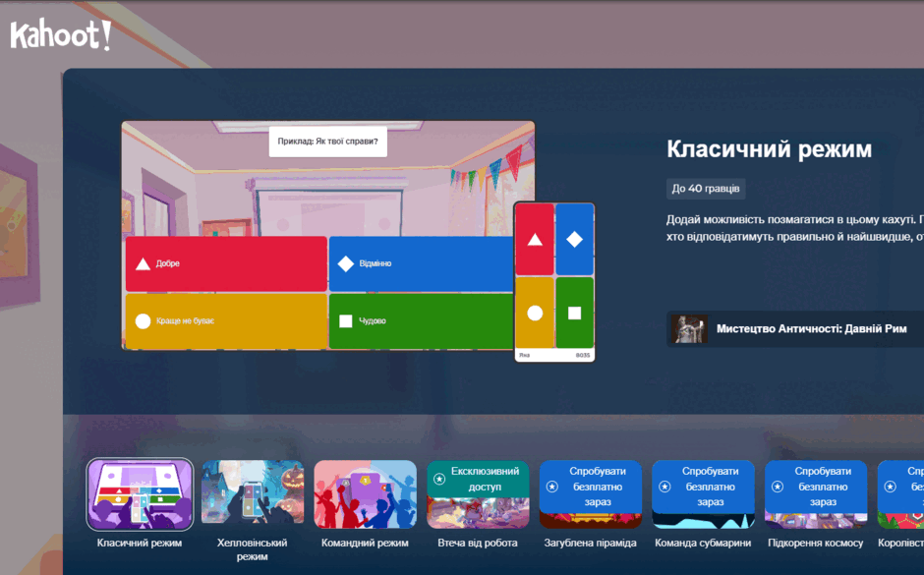Open the Підкорення космосу game mode

pos(816,493)
